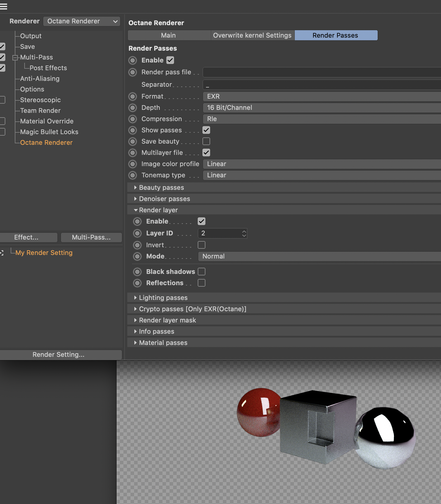Check the Invert checkbox
Viewport: 441px width, 504px height.
[202, 245]
